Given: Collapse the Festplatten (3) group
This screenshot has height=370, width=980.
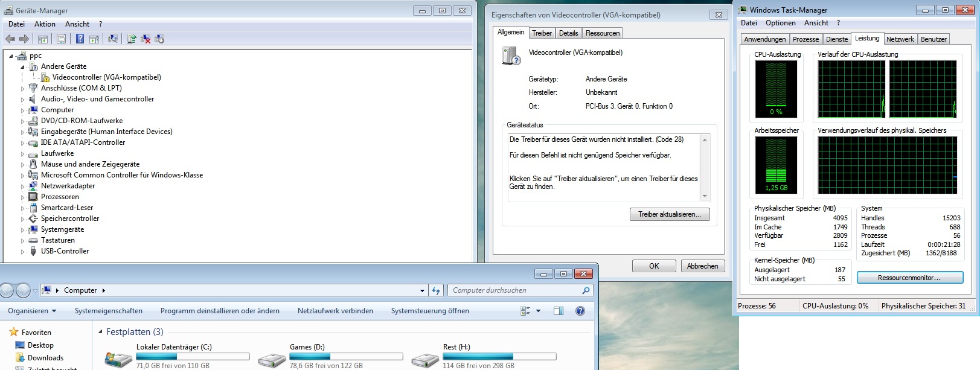Looking at the screenshot, I should [100, 332].
